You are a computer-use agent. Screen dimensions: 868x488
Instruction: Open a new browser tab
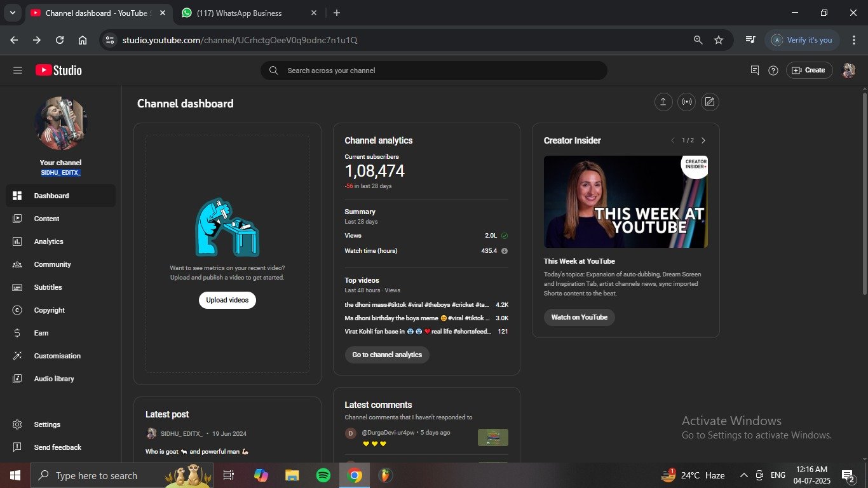[x=337, y=13]
